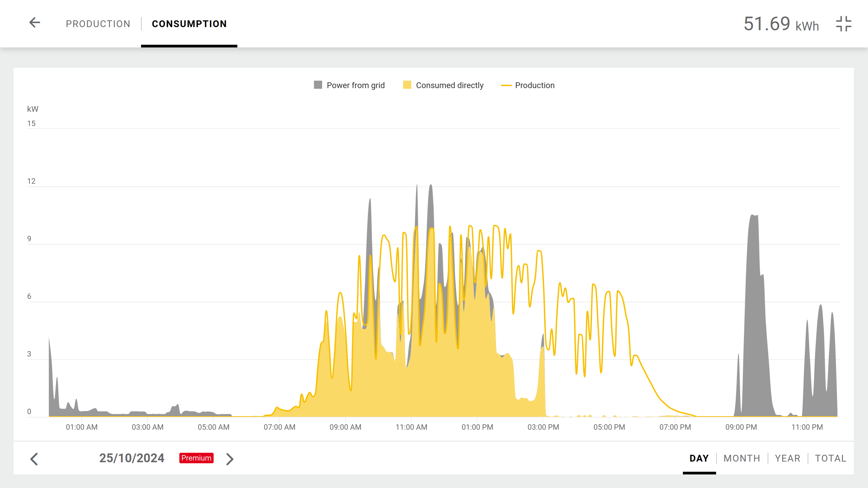Click the red Premium badge
868x488 pixels.
(x=196, y=458)
